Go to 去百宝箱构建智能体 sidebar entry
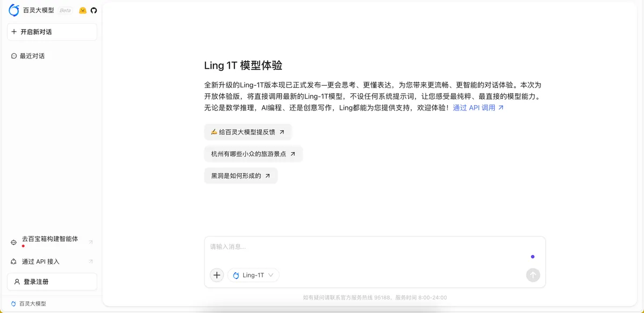The width and height of the screenshot is (644, 313). 50,239
